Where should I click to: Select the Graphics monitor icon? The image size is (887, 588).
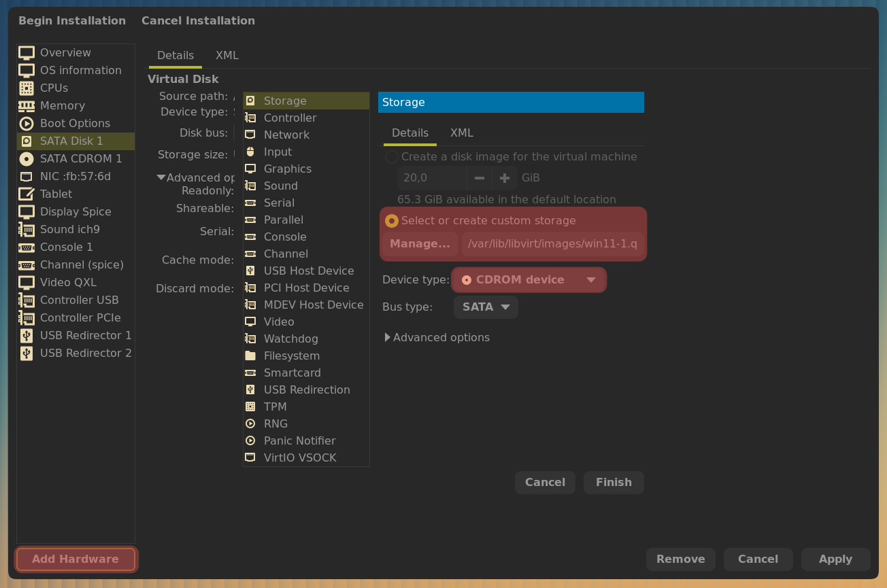coord(250,169)
